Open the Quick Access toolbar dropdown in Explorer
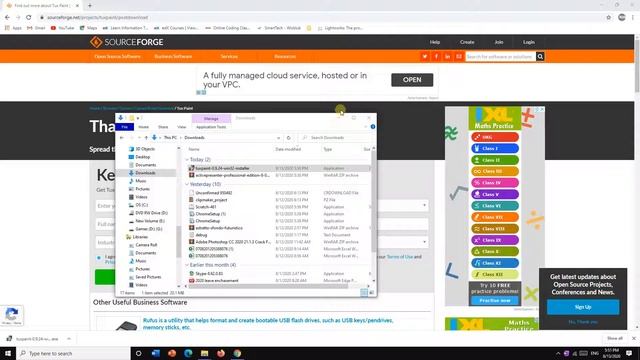640x360 pixels. (x=138, y=118)
